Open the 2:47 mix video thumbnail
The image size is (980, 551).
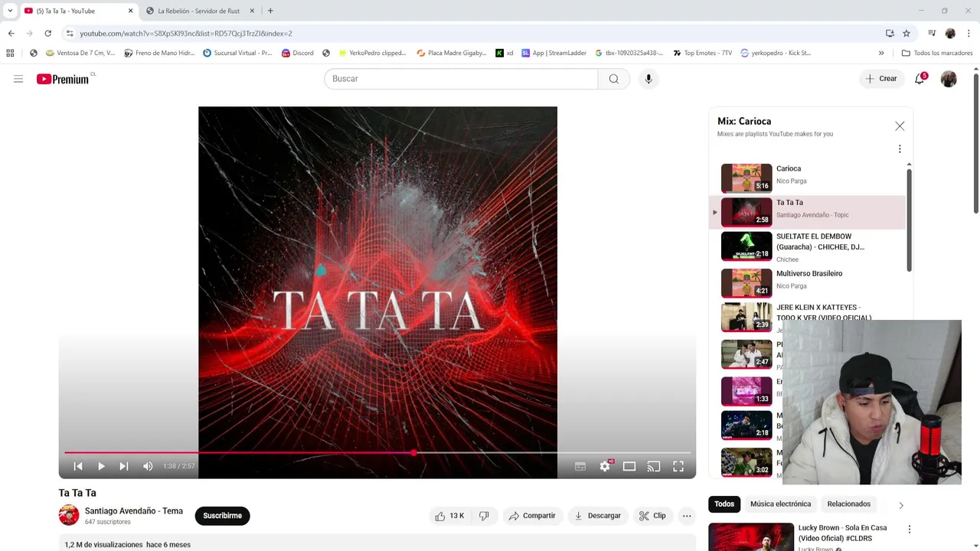point(746,354)
